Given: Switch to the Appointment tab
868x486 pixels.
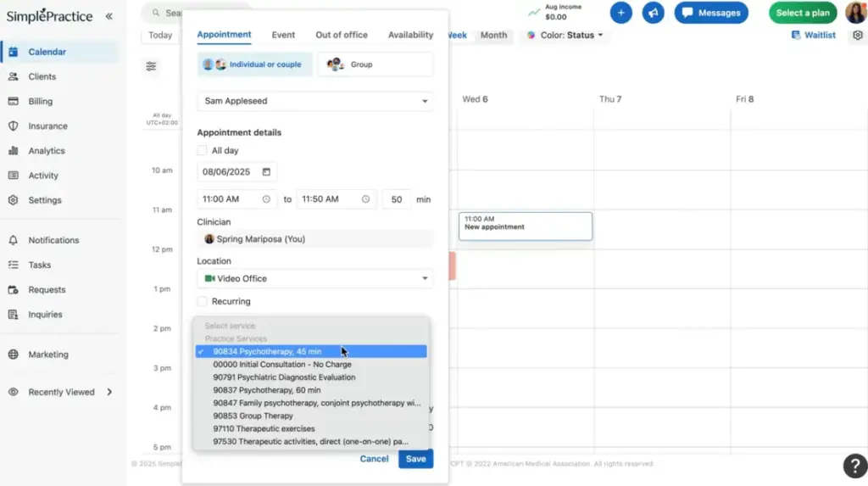Looking at the screenshot, I should tap(224, 35).
